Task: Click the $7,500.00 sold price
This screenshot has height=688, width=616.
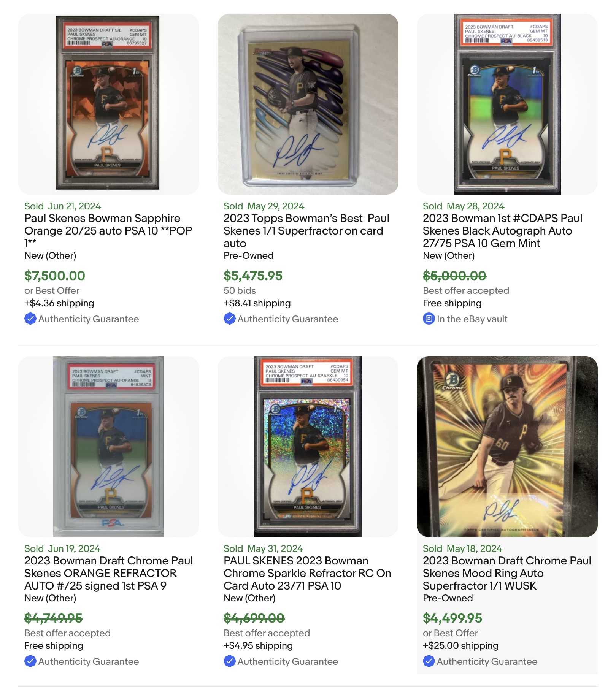Action: 55,276
